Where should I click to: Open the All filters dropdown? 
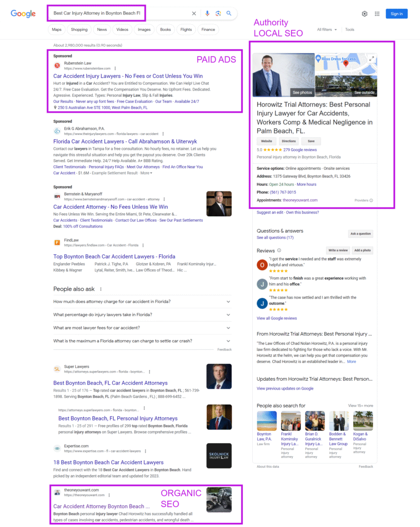(x=327, y=29)
